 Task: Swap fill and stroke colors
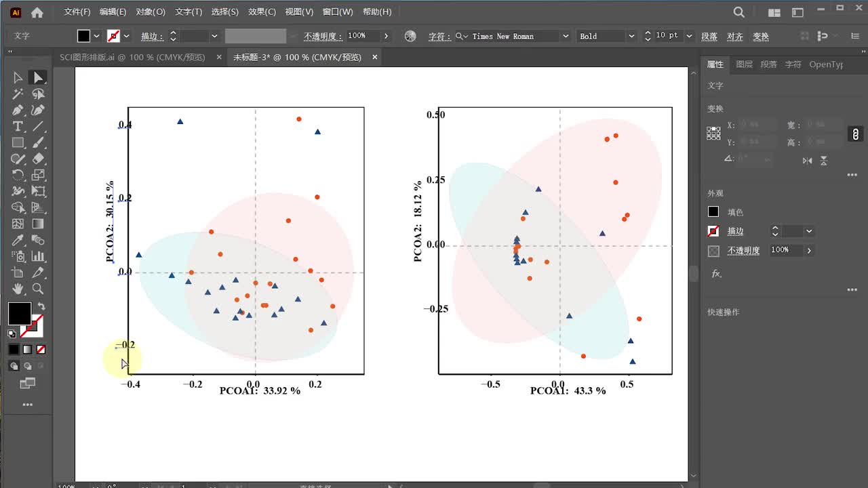[41, 307]
